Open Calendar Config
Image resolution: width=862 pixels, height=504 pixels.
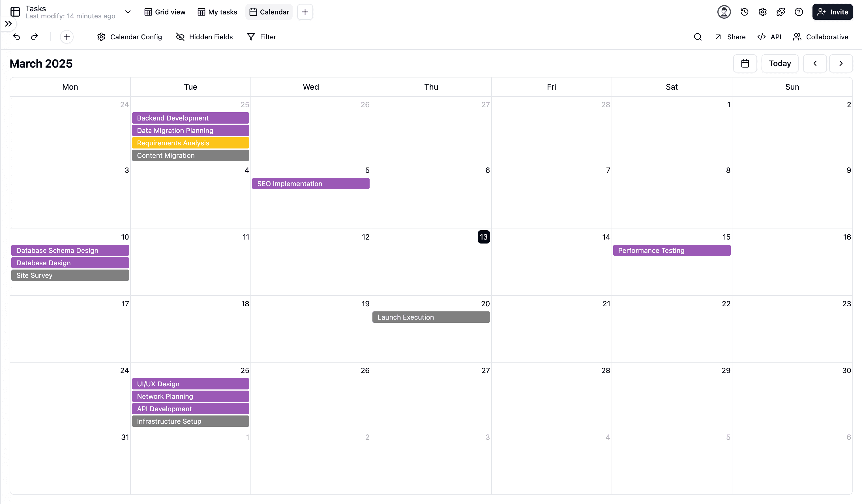click(x=129, y=36)
